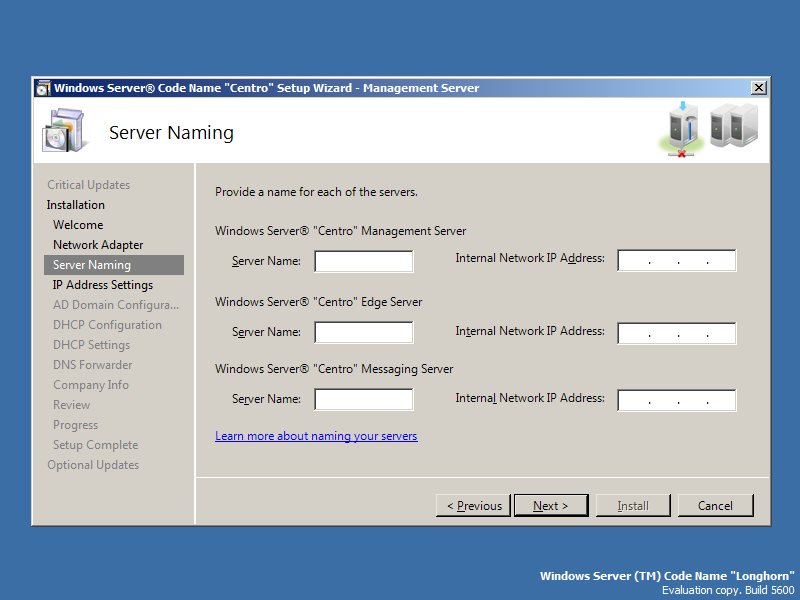Click the Server Naming page heading
Image resolution: width=800 pixels, height=600 pixels.
pos(171,133)
